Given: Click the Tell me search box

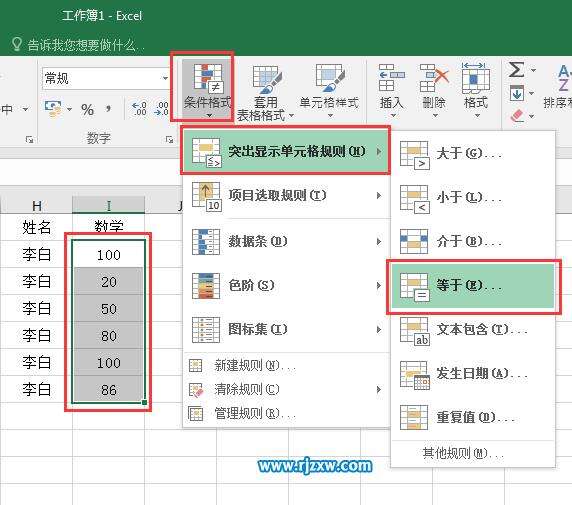Looking at the screenshot, I should (x=86, y=45).
